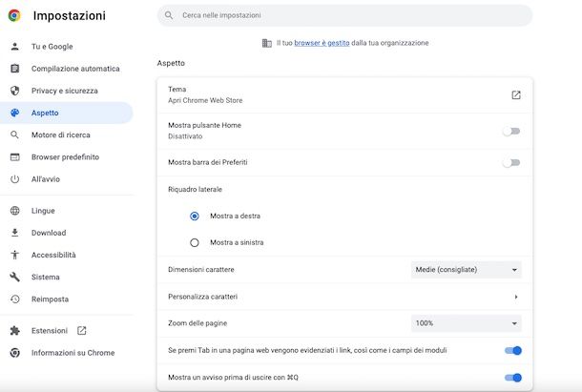
Task: Click the puzzle piece icon for Estensioni
Action: (x=15, y=330)
